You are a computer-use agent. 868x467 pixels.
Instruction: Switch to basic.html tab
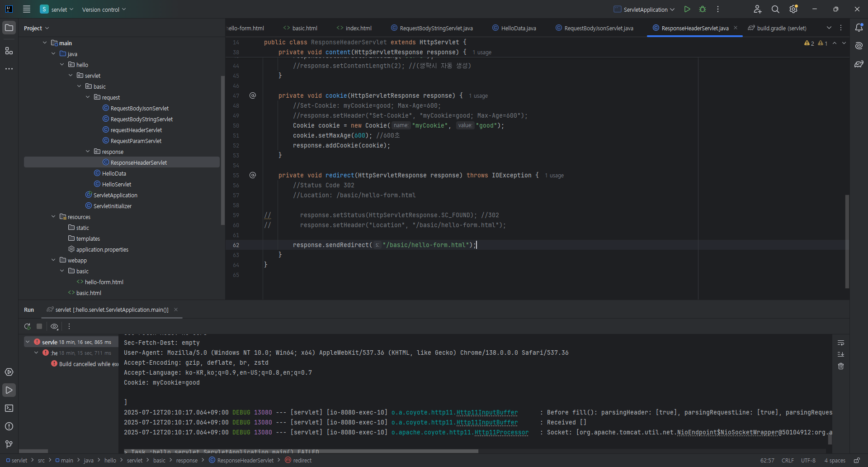[300, 28]
